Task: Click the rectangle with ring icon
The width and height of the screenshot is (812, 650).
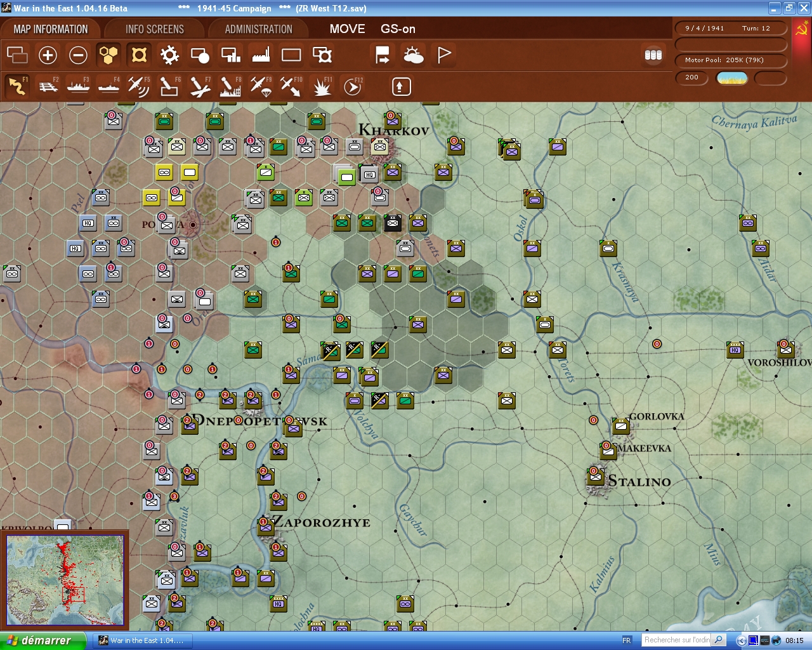Action: pos(322,55)
